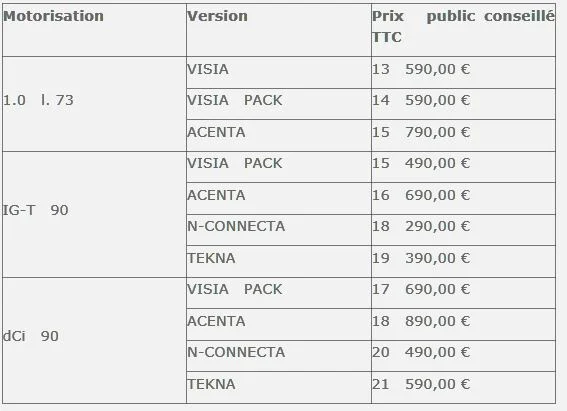Screen dimensions: 567x411
Task: Click the 16 690,00 € price cell
Action: [464, 198]
